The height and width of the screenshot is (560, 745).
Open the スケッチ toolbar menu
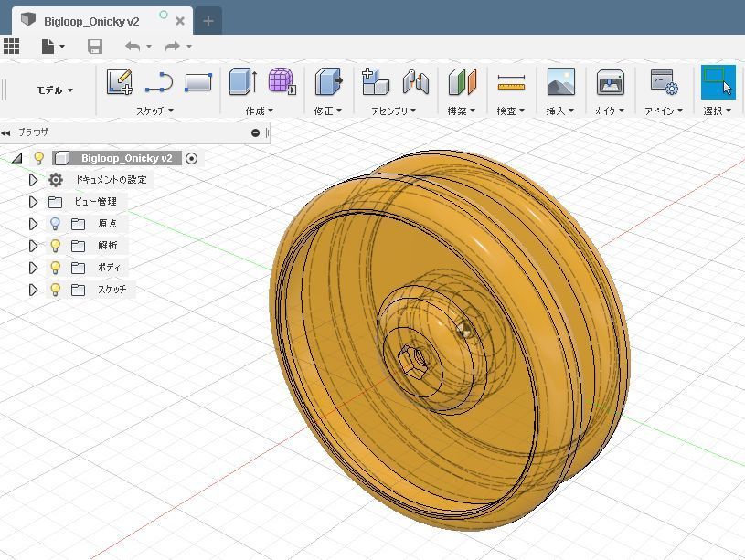(x=154, y=111)
